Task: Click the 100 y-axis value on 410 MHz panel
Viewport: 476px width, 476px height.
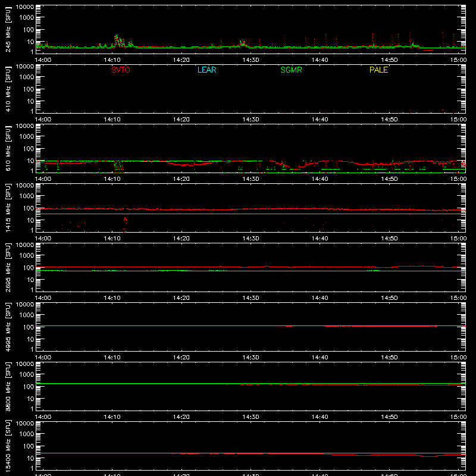Action: pos(28,89)
